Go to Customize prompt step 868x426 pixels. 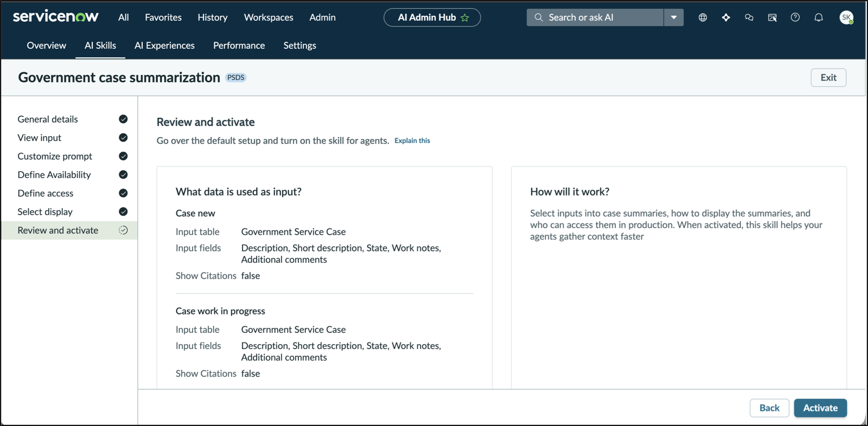coord(55,156)
